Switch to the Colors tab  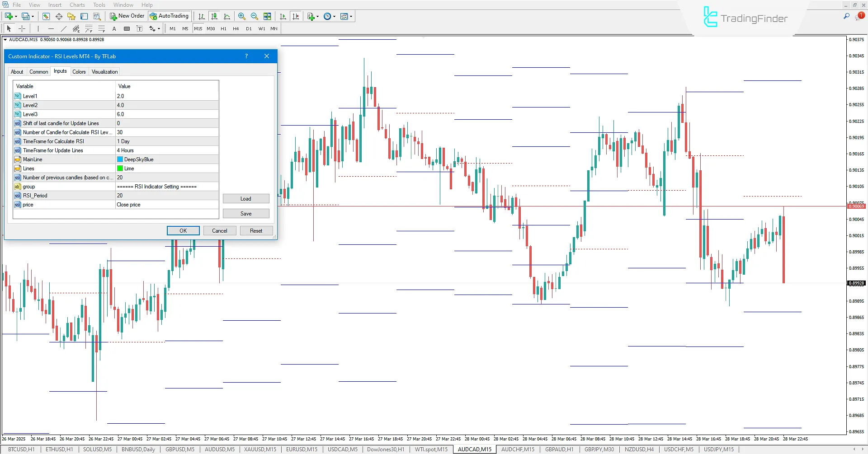[x=79, y=71]
